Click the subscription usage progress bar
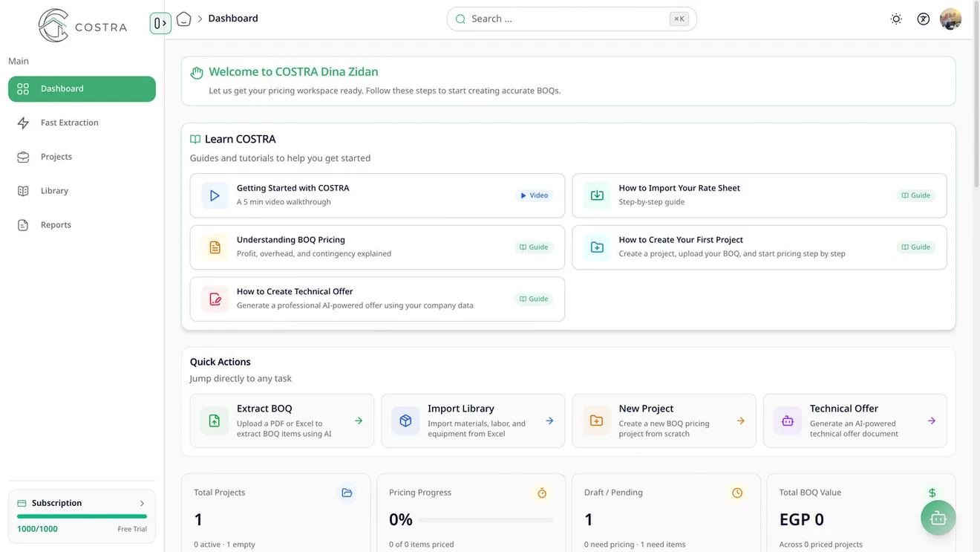The width and height of the screenshot is (980, 552). (x=82, y=516)
